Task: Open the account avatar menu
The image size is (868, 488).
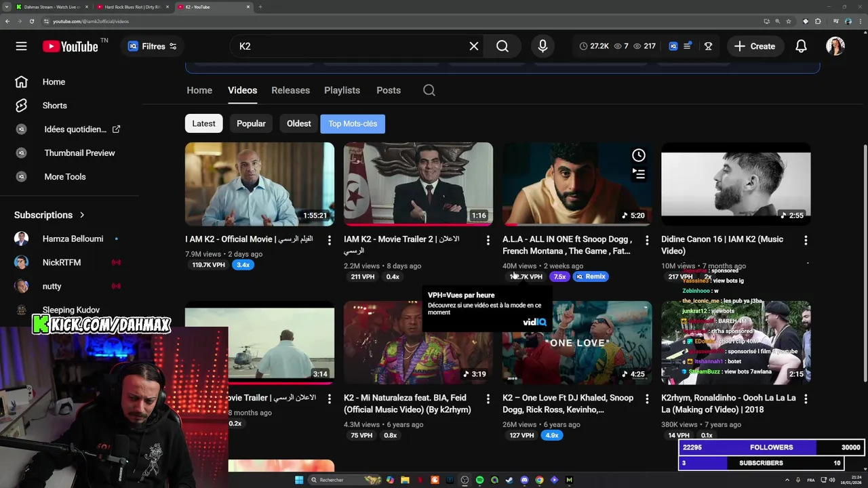Action: click(x=835, y=46)
